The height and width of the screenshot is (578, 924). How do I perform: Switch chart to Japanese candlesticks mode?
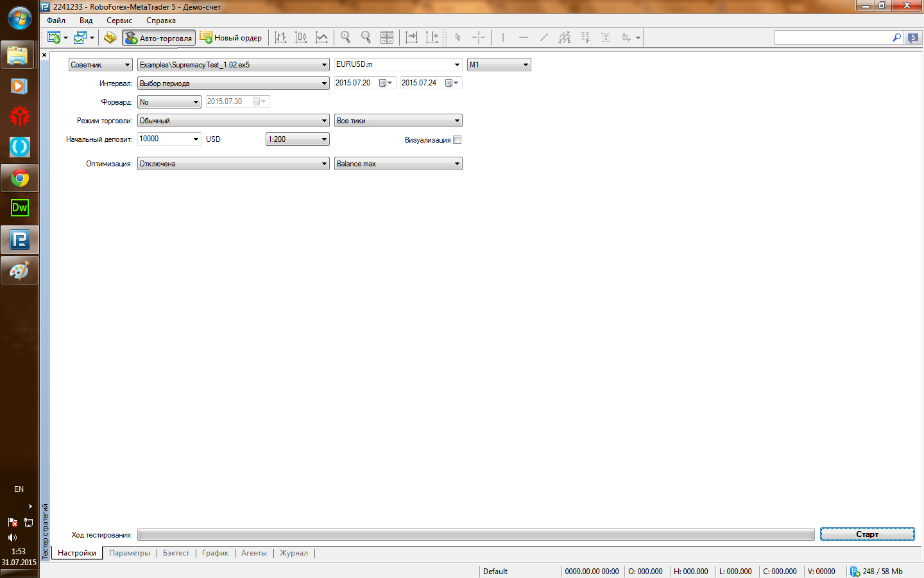(301, 38)
